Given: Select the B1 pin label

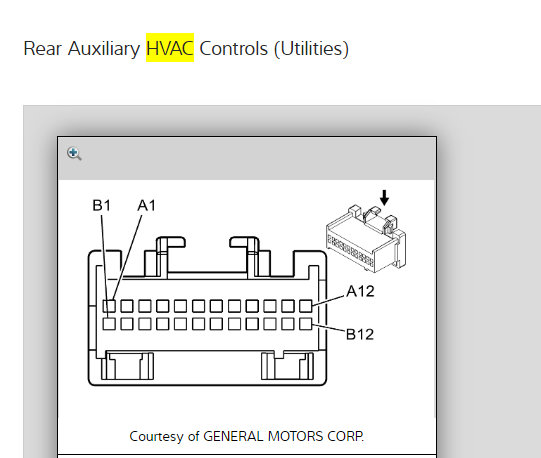Looking at the screenshot, I should tap(101, 205).
